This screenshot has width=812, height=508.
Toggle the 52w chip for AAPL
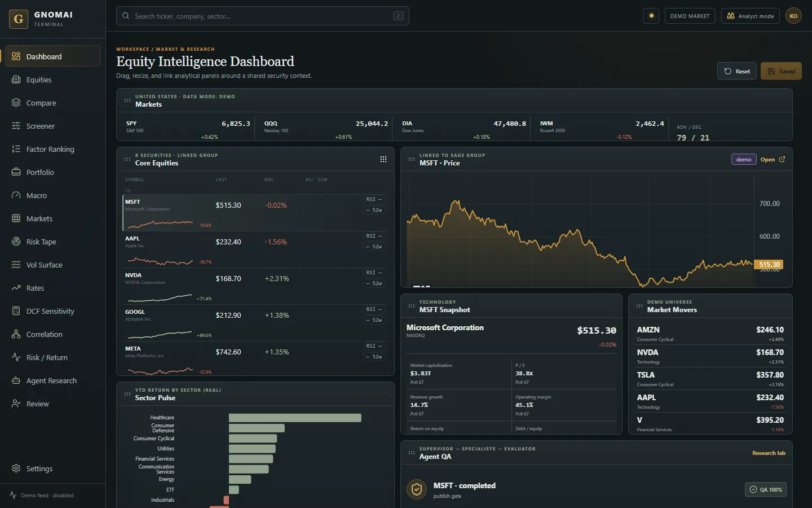374,247
